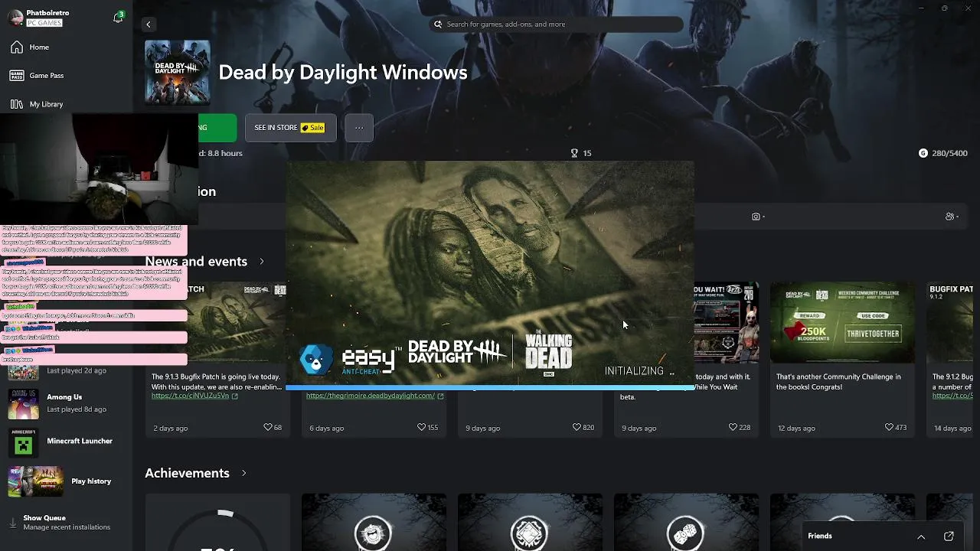This screenshot has height=551, width=980.
Task: Open the 9.1.3 Bugfix Patch news link
Action: coord(194,396)
